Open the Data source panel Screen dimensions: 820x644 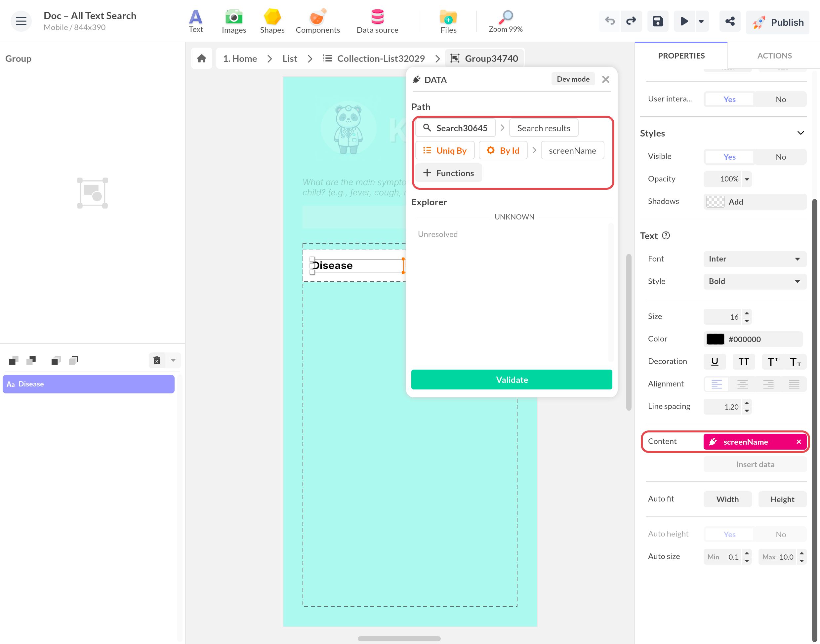377,21
